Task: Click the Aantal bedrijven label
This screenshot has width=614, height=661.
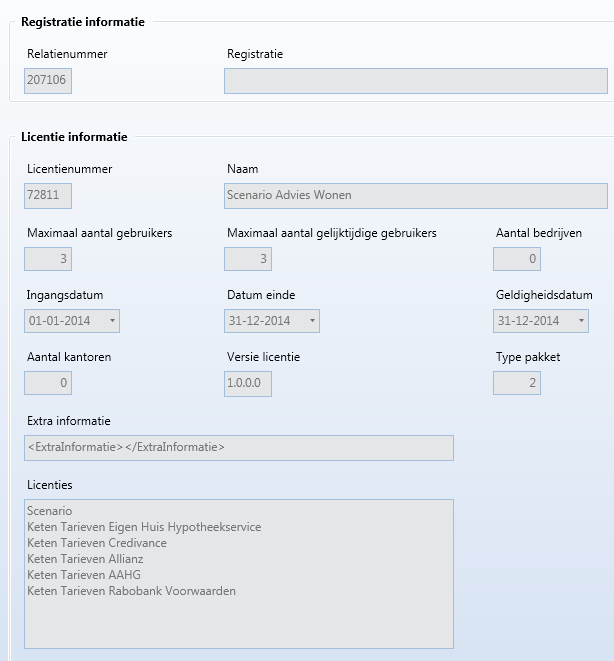Action: pyautogui.click(x=539, y=233)
